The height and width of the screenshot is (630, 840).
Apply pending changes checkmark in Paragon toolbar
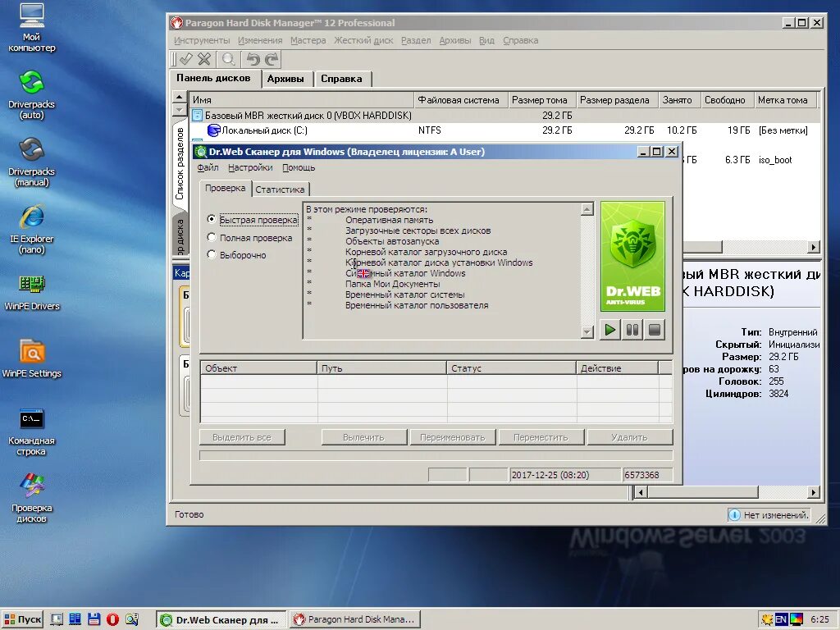[186, 59]
